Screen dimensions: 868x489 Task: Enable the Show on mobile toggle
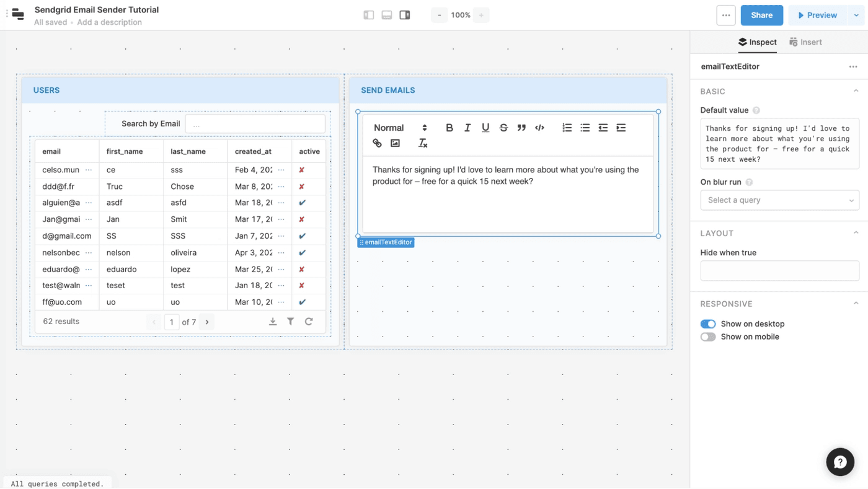[708, 337]
